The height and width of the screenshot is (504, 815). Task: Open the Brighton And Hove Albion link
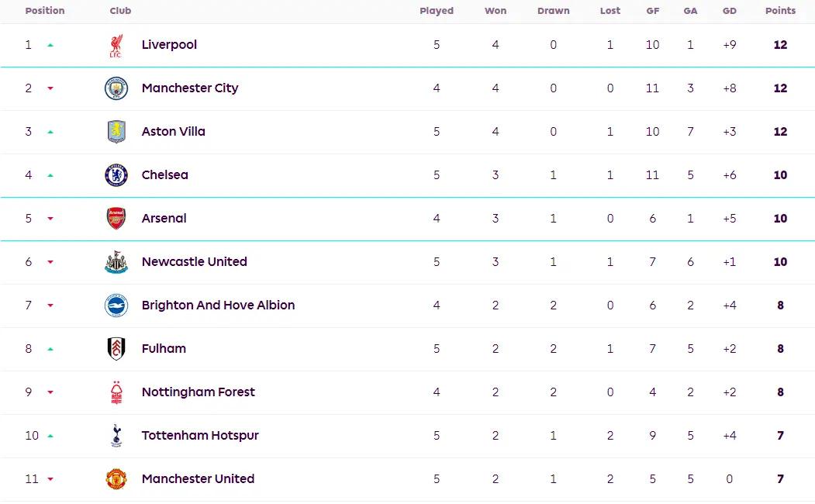coord(218,305)
